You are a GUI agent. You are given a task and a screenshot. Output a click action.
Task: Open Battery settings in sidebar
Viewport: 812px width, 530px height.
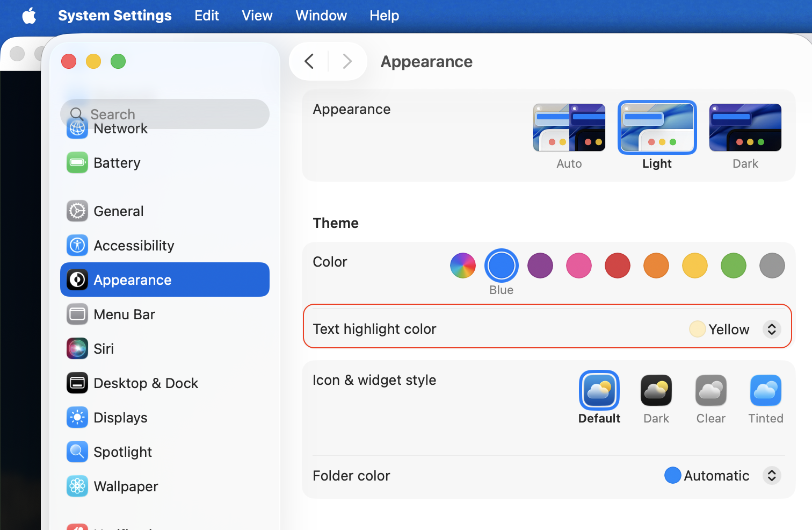[117, 163]
